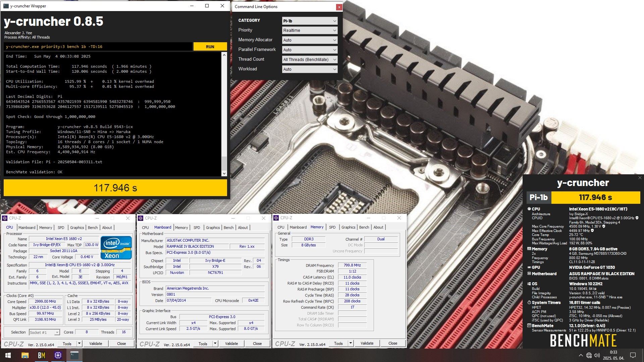Open Graphics tab in the left CPU-Z window
The image size is (644, 362).
(77, 228)
